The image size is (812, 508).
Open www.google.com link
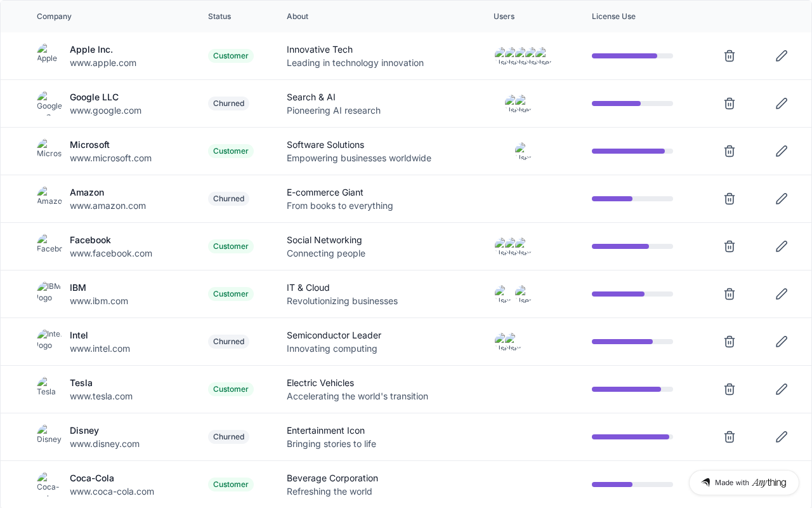[x=105, y=110]
